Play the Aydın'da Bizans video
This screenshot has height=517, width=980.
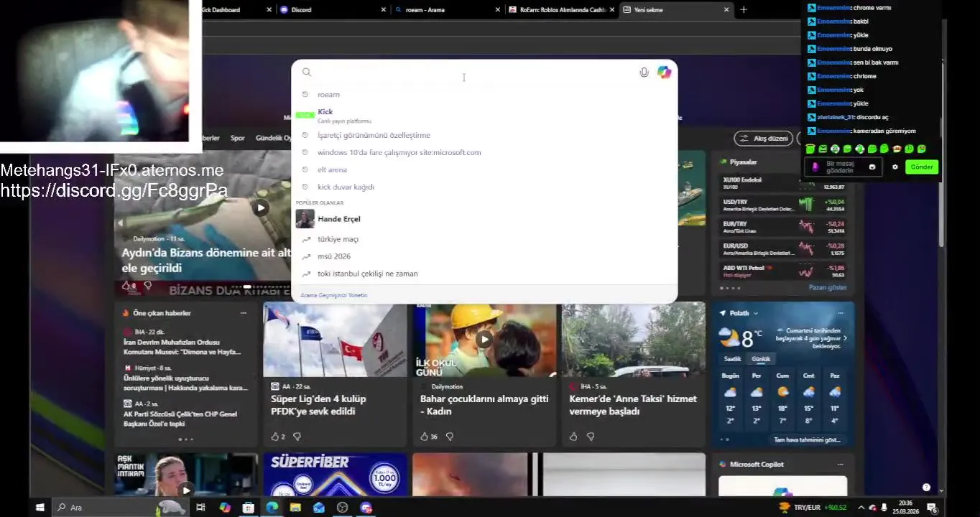point(260,208)
